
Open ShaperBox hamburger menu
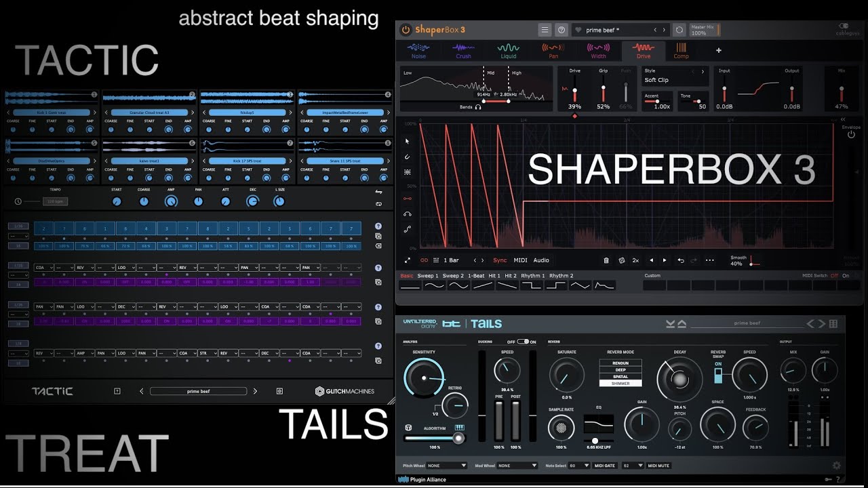545,30
